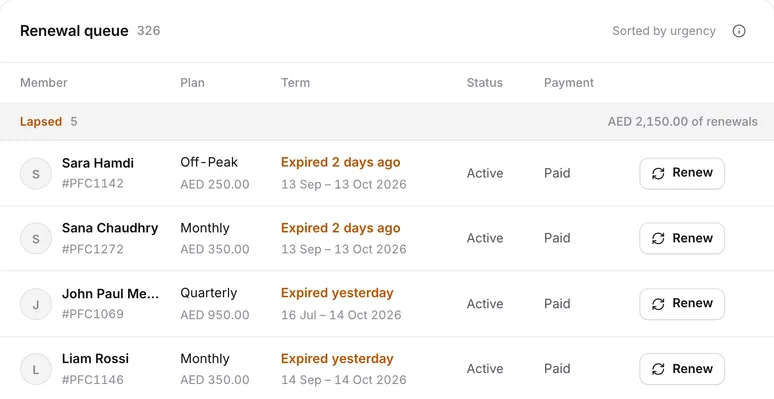Click the 14 Sep – 14 Oct 2026 term
774x399 pixels.
pos(344,380)
